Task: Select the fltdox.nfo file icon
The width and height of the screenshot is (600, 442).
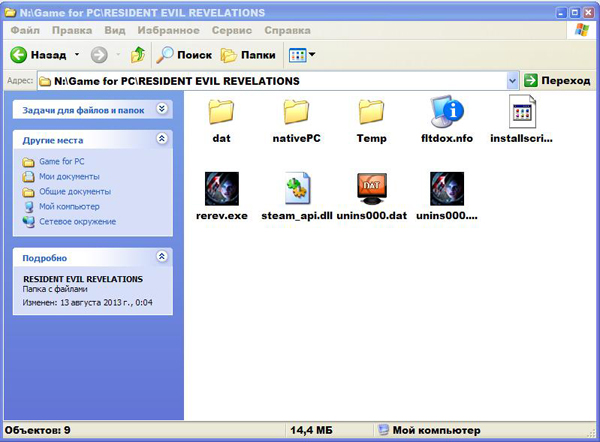Action: click(447, 111)
